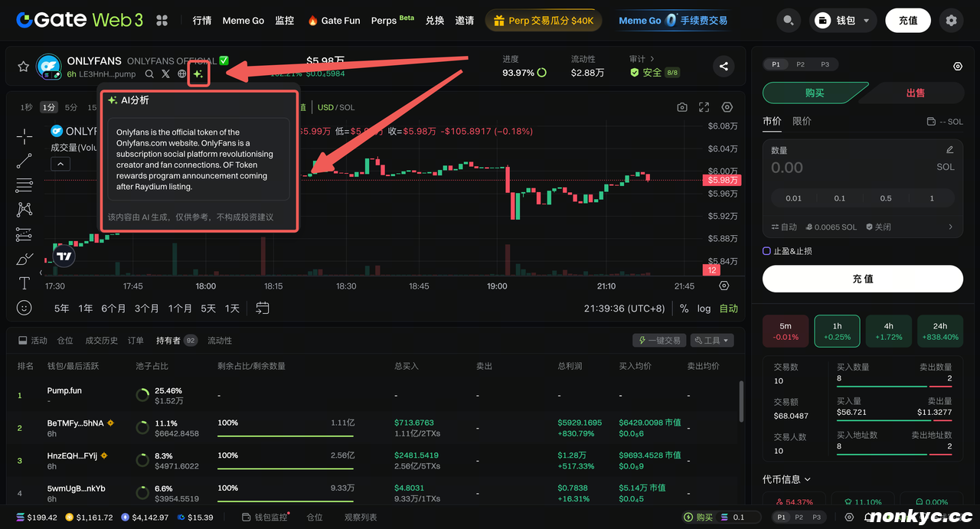Click the $5.98万 price marker on the axis
The image size is (980, 529).
click(720, 180)
